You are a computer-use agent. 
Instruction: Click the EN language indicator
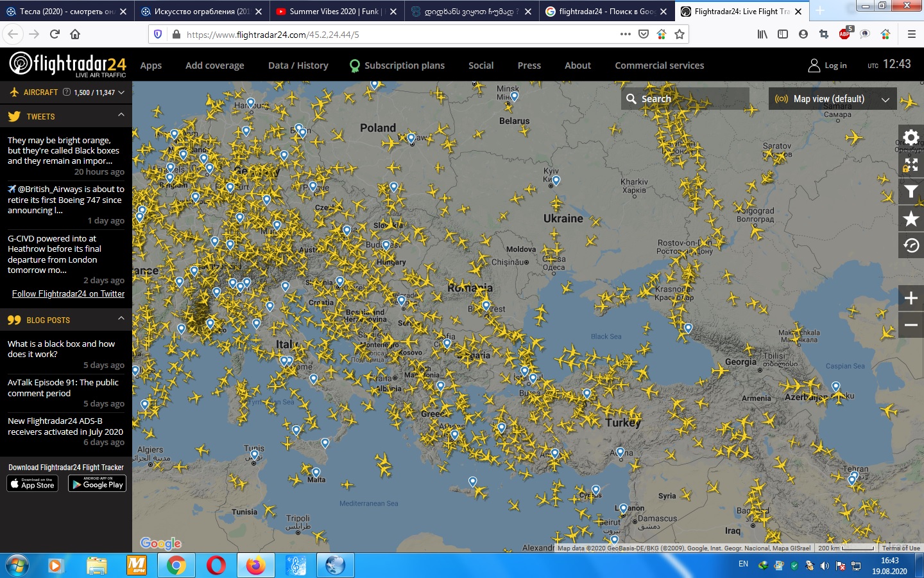click(743, 564)
